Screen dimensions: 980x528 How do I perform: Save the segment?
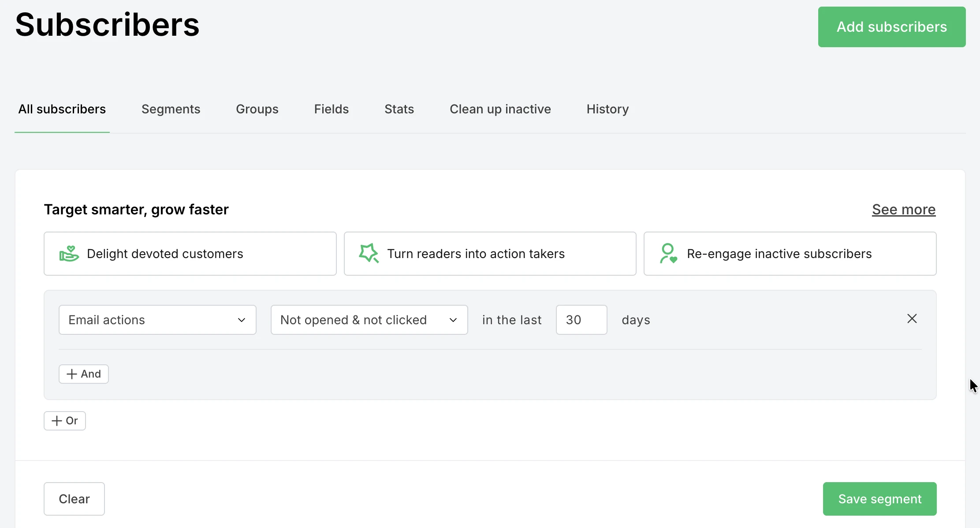coord(879,498)
